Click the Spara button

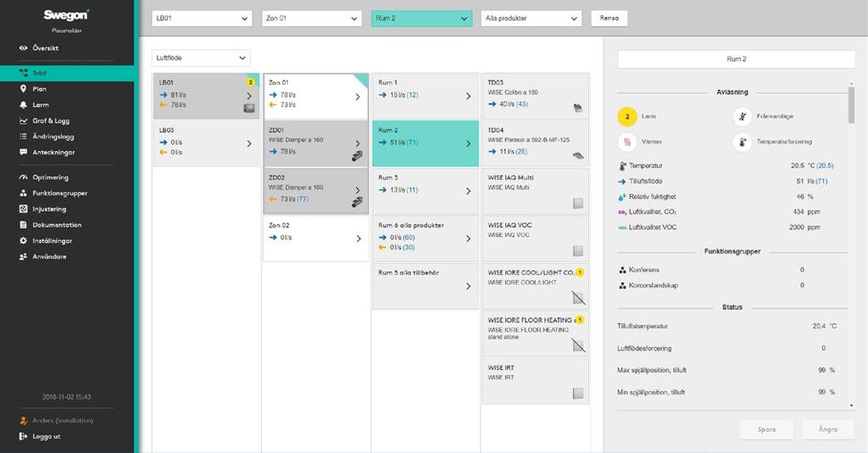[x=766, y=429]
